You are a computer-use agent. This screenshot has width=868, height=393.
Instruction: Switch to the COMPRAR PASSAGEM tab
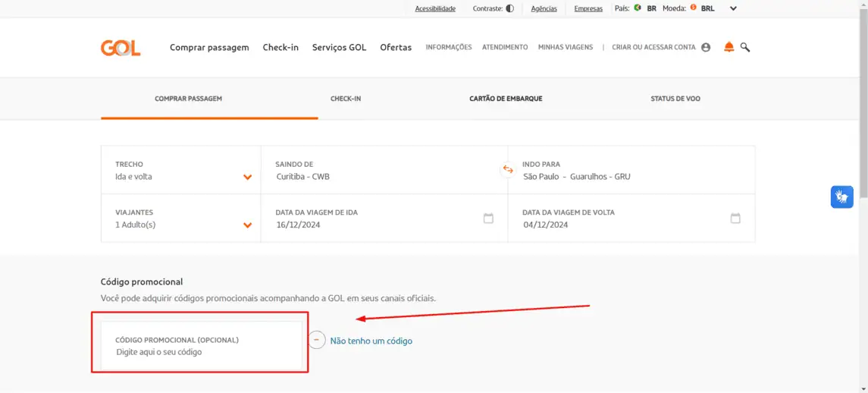(188, 99)
